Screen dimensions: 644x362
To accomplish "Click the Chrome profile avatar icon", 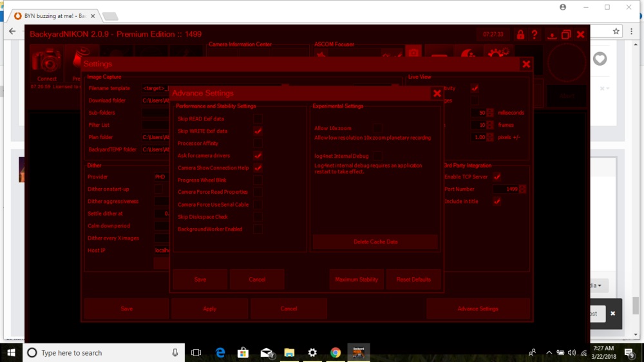I will [563, 7].
